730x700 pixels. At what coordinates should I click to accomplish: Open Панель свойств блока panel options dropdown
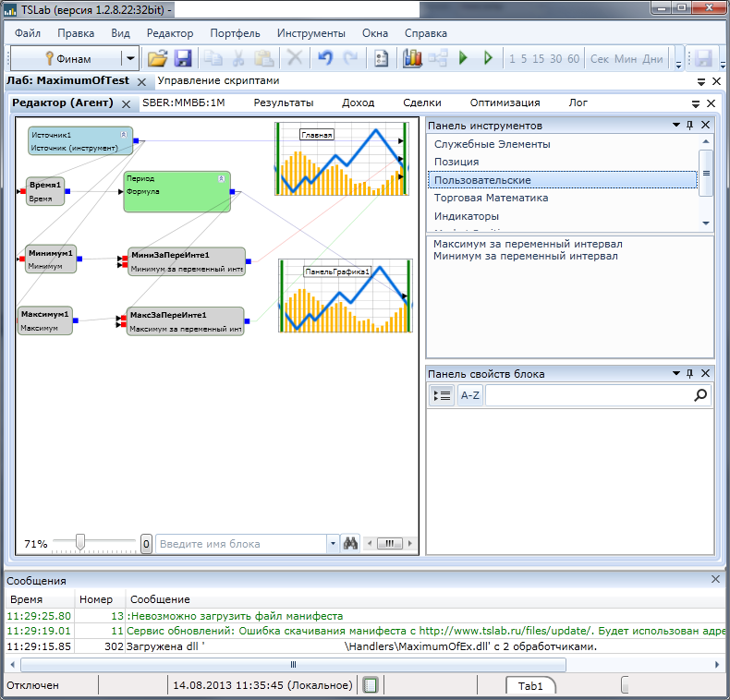[x=675, y=374]
